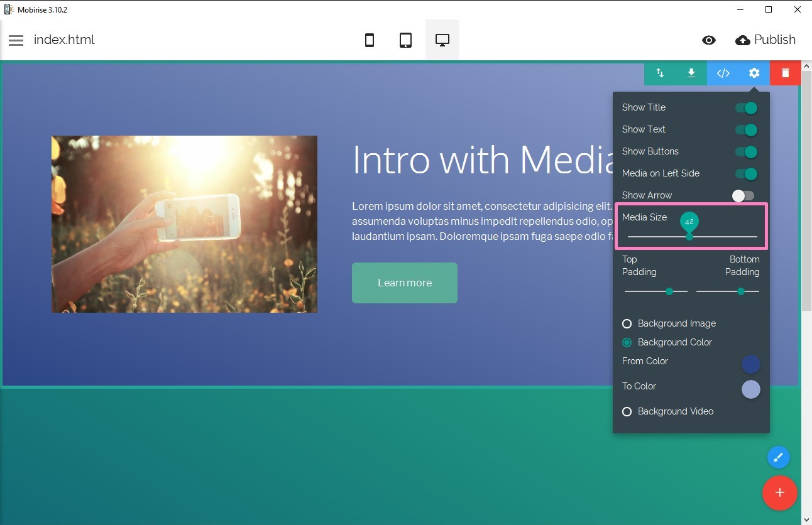Click the Learn more button

click(405, 283)
